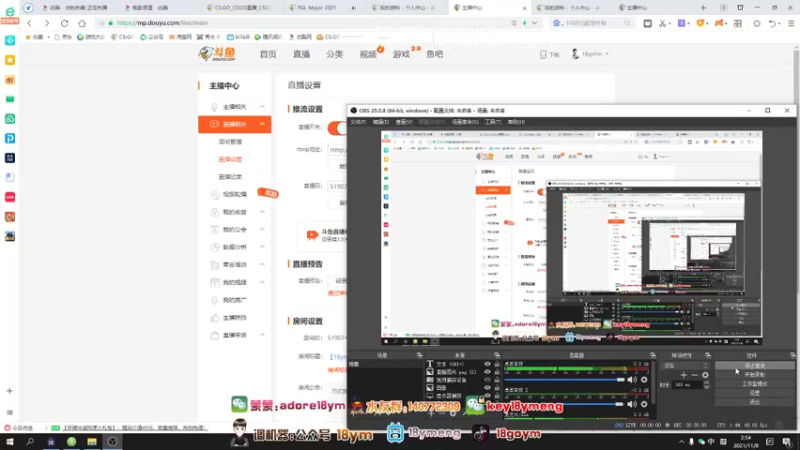Mute the 桌面音频 channel speaker
This screenshot has width=800, height=450.
pos(632,380)
